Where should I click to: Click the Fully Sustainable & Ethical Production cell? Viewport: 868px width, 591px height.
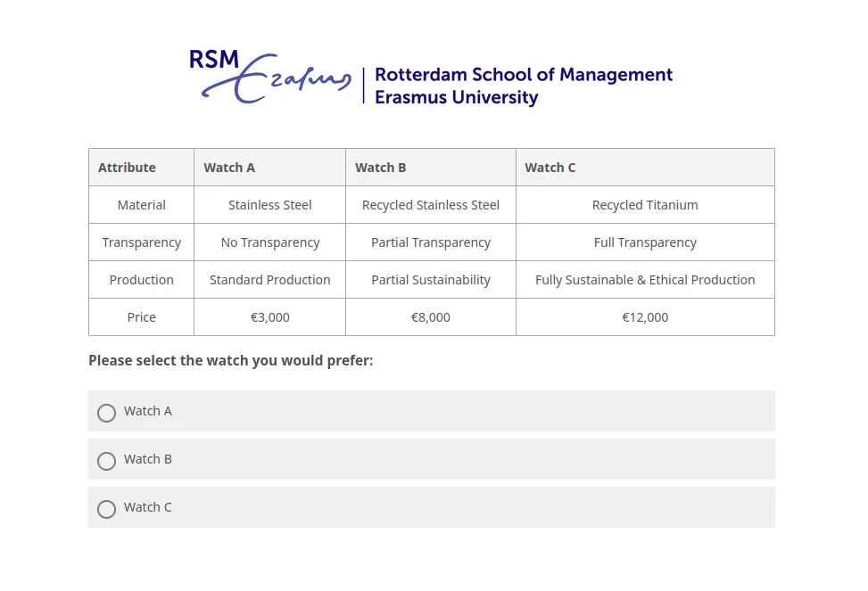tap(645, 280)
